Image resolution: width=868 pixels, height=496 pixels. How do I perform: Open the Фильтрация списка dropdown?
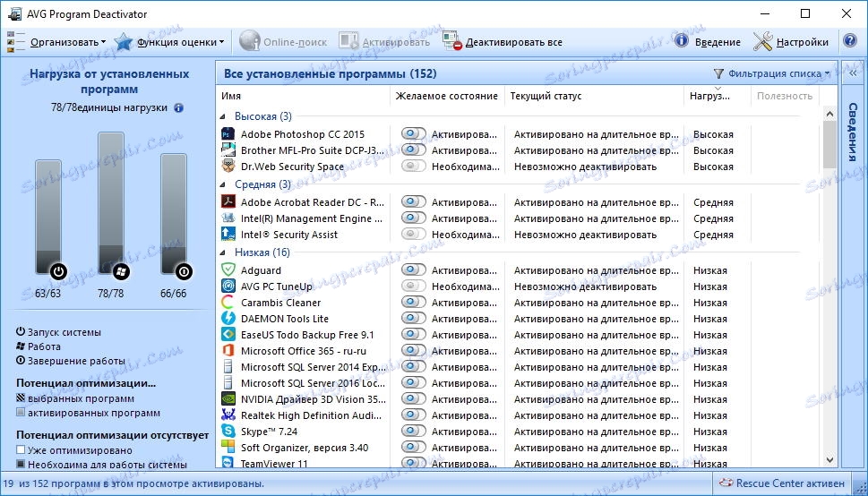771,73
